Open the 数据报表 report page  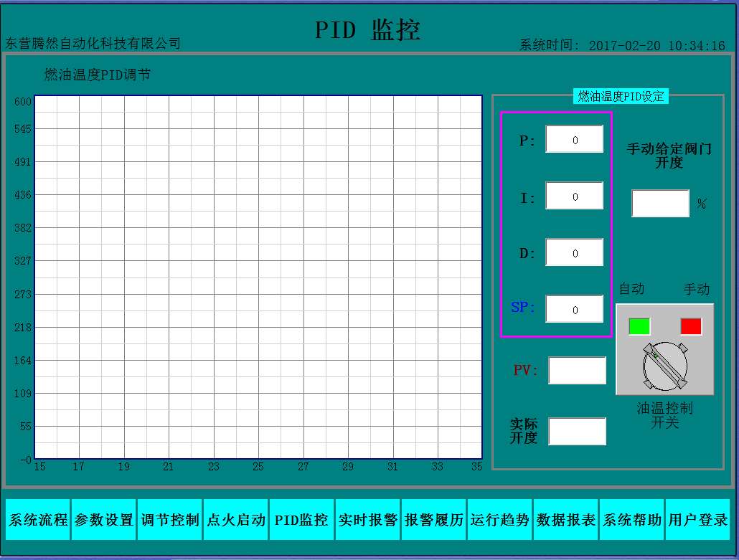pos(566,520)
